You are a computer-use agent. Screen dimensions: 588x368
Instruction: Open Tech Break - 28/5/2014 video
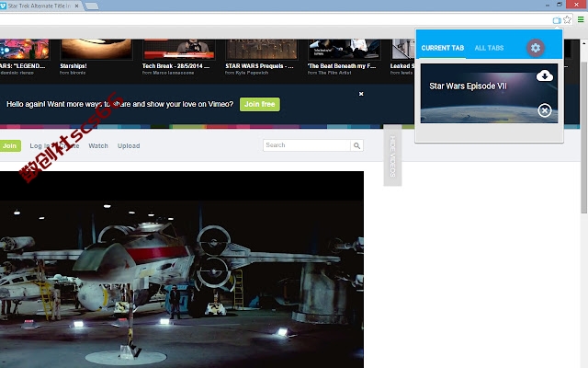178,49
